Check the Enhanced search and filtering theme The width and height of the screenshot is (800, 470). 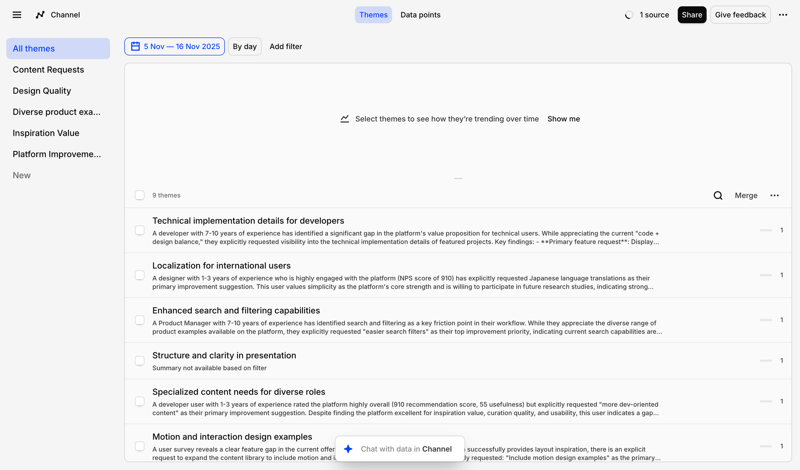coord(140,320)
